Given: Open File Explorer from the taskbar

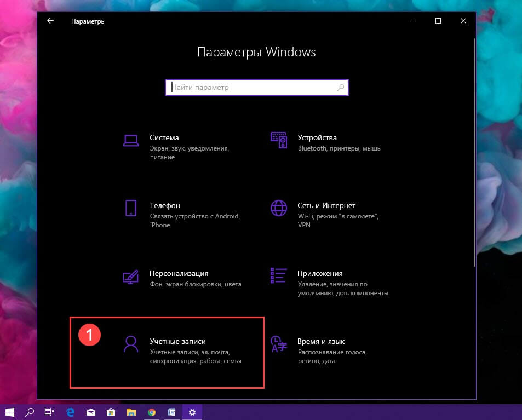Looking at the screenshot, I should coord(131,412).
